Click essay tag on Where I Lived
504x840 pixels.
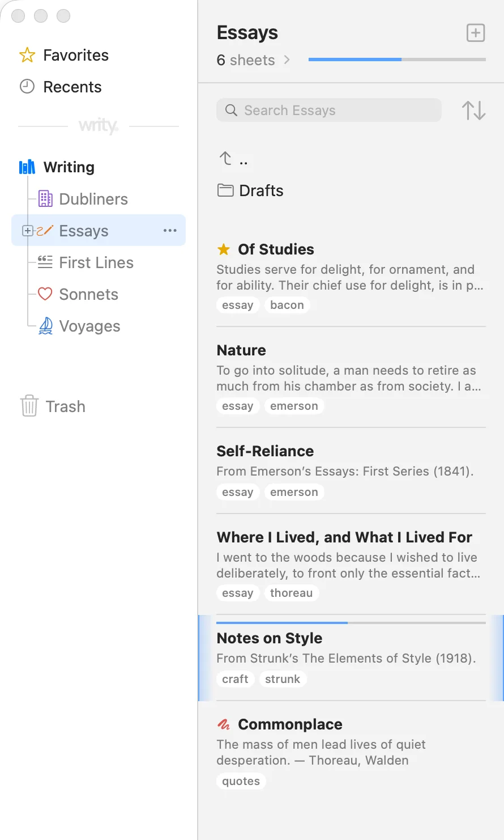click(x=238, y=593)
